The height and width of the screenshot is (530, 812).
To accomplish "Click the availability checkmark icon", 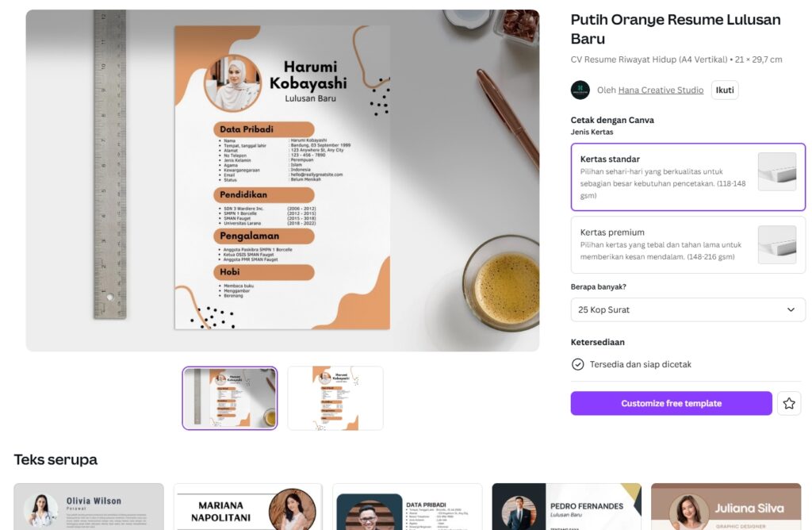I will 577,364.
